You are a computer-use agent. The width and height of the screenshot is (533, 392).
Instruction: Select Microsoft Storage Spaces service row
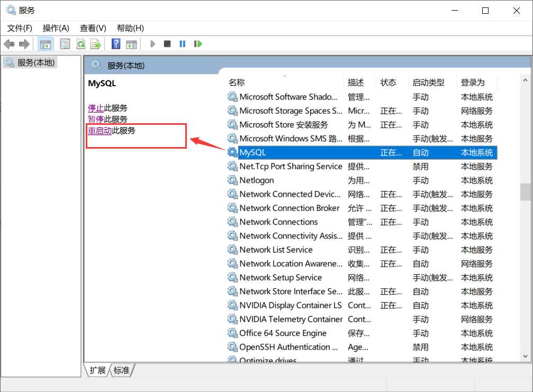point(362,111)
